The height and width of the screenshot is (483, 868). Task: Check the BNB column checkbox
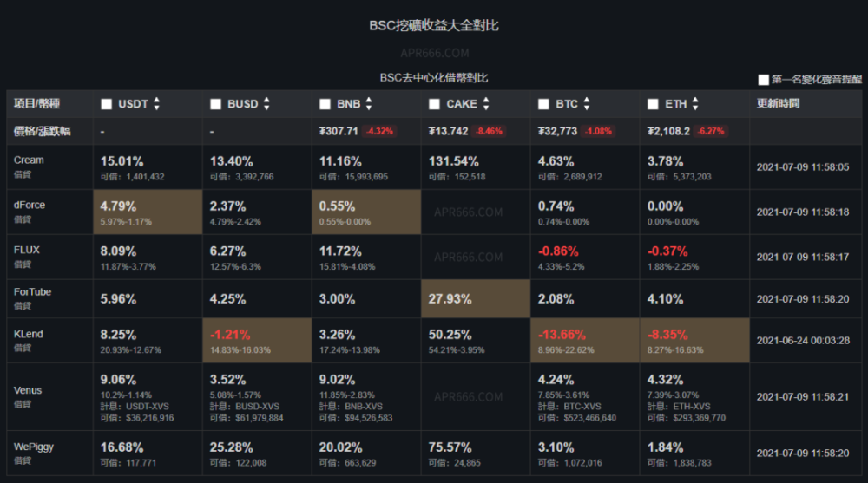click(x=325, y=104)
